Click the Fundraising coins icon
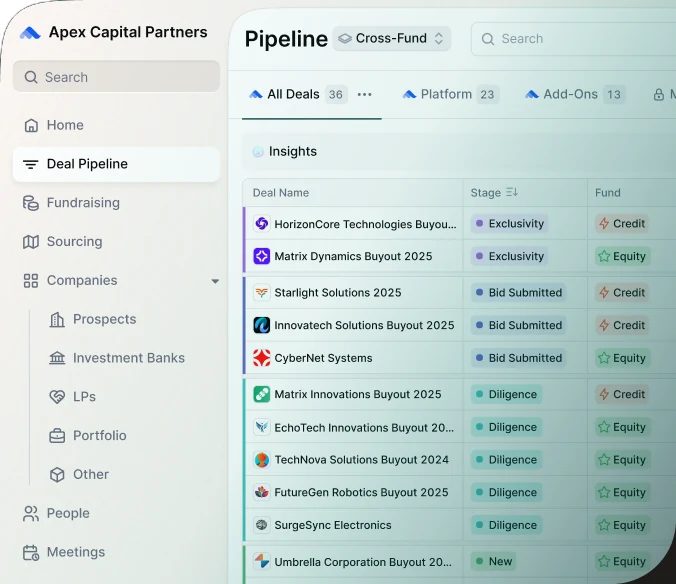 (31, 203)
